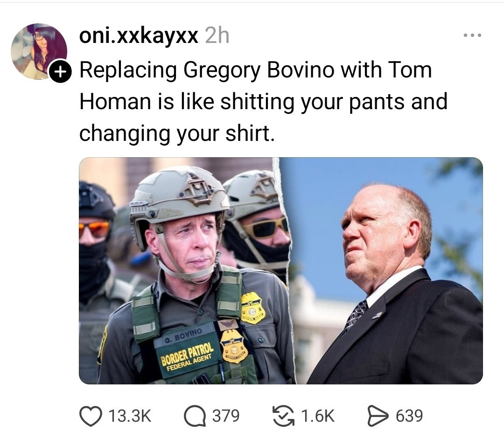Open the three-dot more options menu
This screenshot has width=504, height=432.
coord(472,35)
